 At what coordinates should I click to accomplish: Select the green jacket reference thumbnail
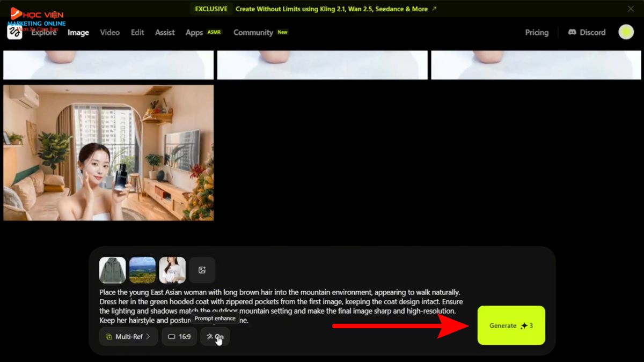113,270
